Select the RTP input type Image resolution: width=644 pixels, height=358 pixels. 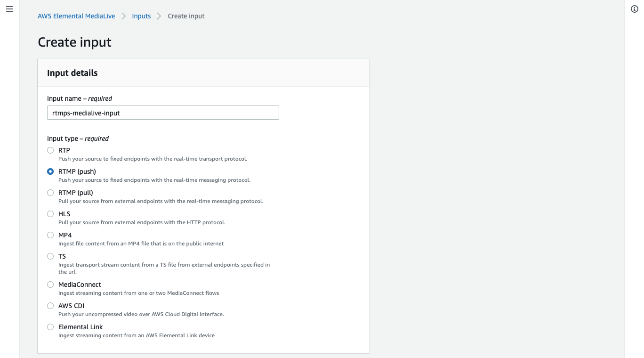(x=50, y=150)
